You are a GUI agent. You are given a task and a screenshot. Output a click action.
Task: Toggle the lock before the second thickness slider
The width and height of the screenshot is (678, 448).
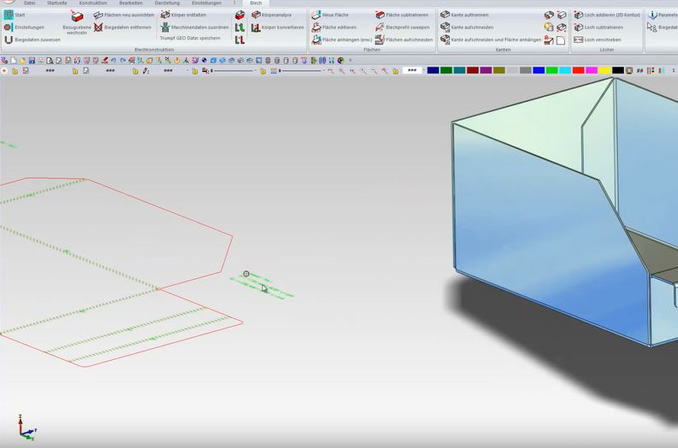click(263, 71)
